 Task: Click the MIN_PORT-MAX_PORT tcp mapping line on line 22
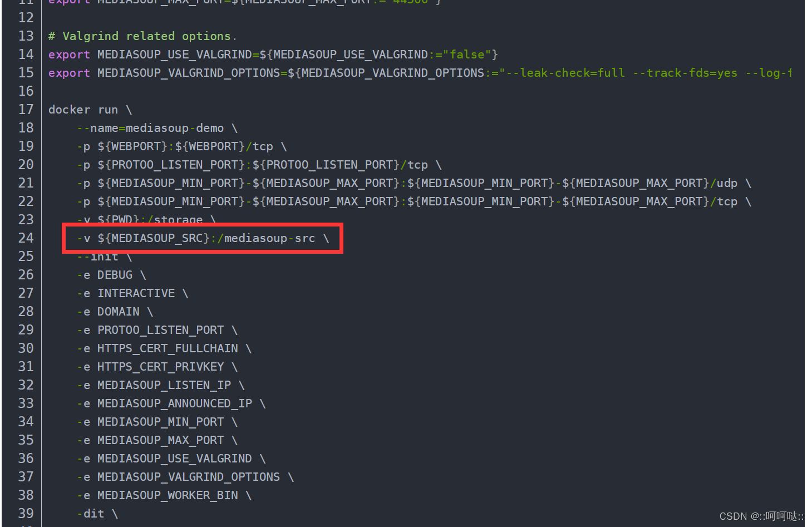414,201
